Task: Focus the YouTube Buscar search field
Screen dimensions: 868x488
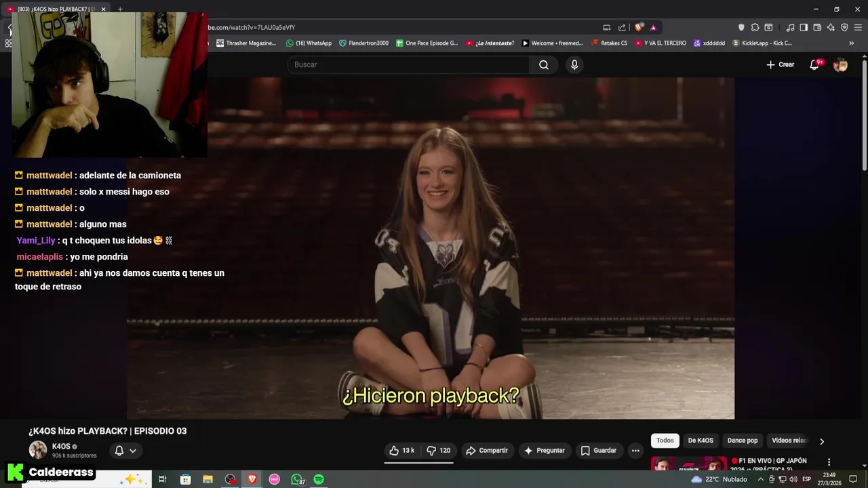Action: pyautogui.click(x=408, y=64)
